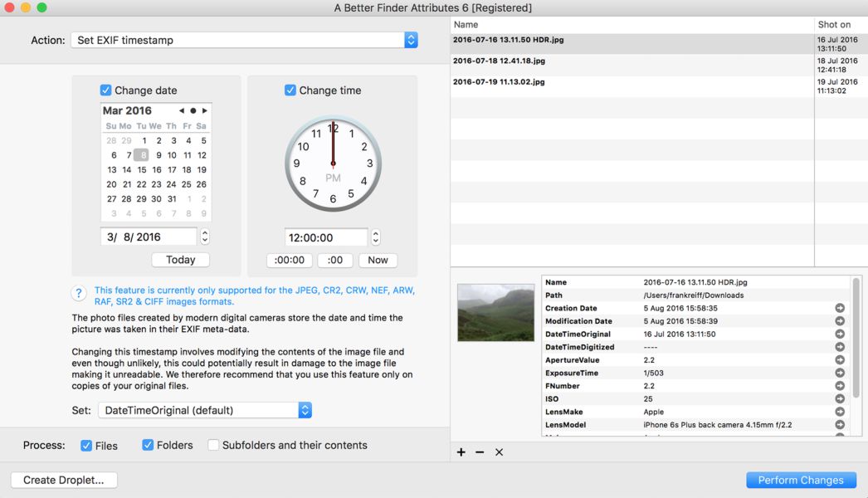Click the plus icon to add files
The width and height of the screenshot is (868, 498).
pyautogui.click(x=461, y=452)
